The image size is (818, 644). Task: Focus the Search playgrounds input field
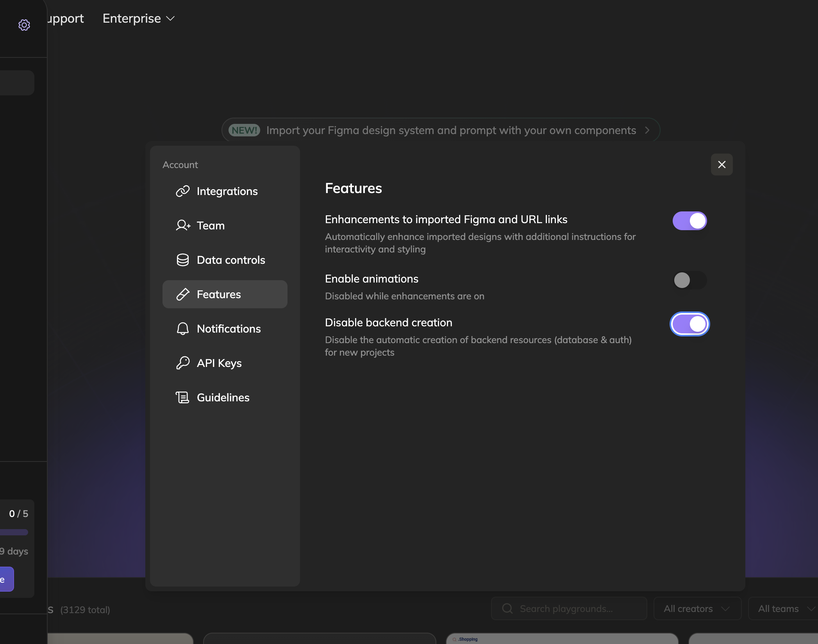pyautogui.click(x=574, y=608)
